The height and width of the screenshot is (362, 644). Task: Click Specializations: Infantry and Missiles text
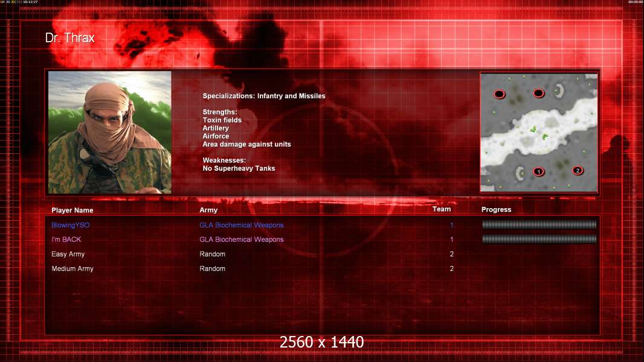tap(263, 96)
